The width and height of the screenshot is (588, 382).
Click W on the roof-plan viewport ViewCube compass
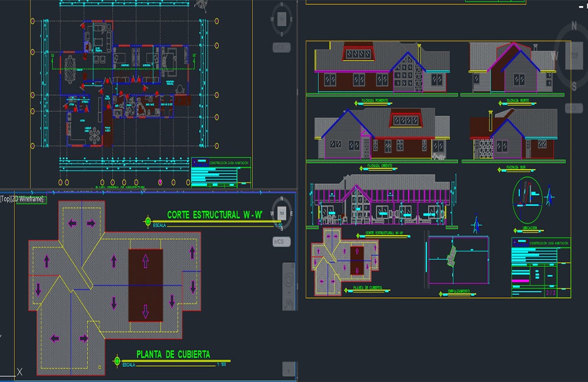[272, 214]
